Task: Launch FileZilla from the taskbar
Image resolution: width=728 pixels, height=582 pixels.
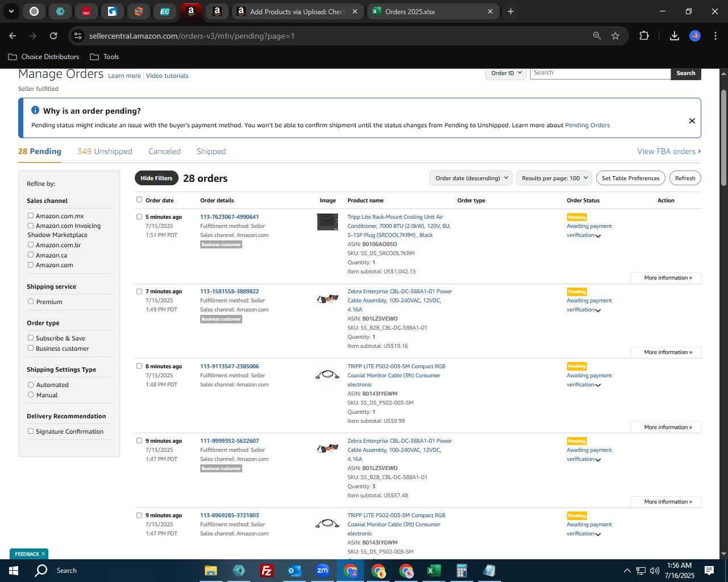Action: coord(266,571)
